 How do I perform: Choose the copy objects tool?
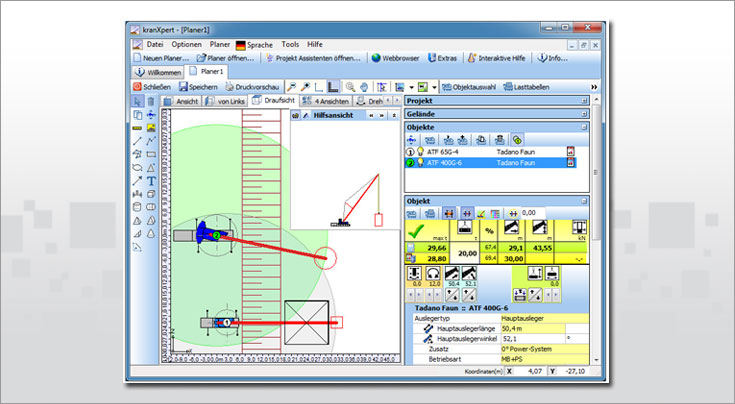point(137,115)
